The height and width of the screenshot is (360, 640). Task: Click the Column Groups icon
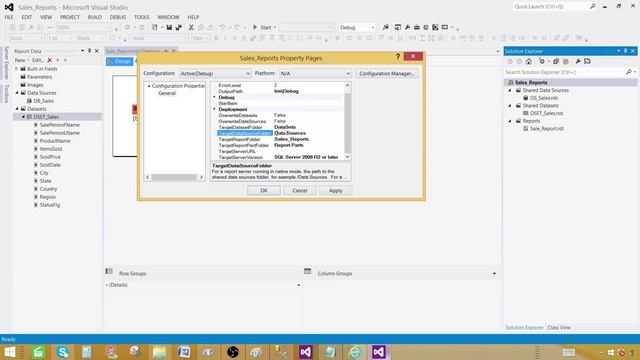coord(308,271)
